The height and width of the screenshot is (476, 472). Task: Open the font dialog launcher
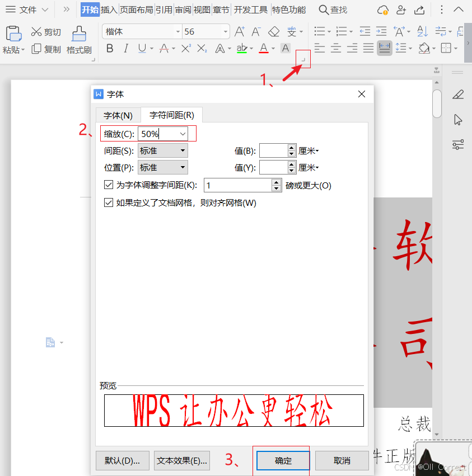(x=303, y=60)
